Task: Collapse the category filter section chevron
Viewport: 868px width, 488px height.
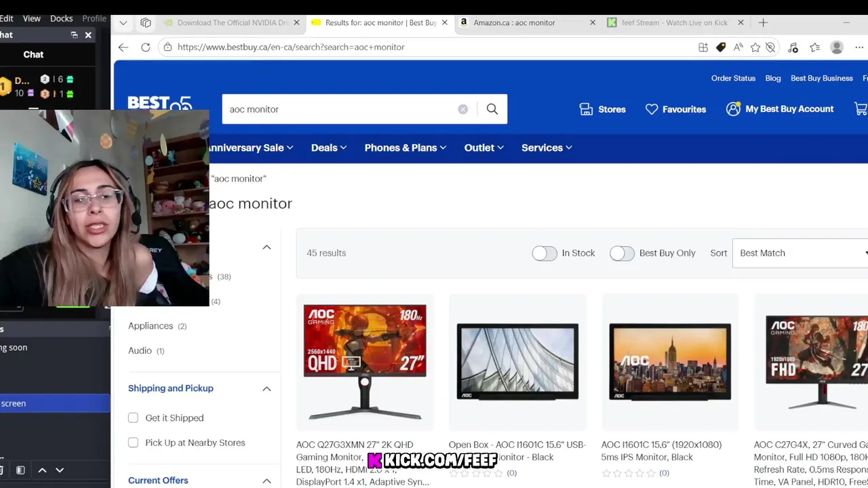Action: 267,247
